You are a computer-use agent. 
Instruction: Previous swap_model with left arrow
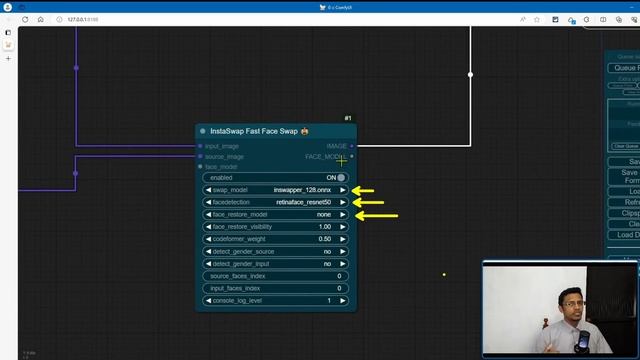(x=209, y=190)
